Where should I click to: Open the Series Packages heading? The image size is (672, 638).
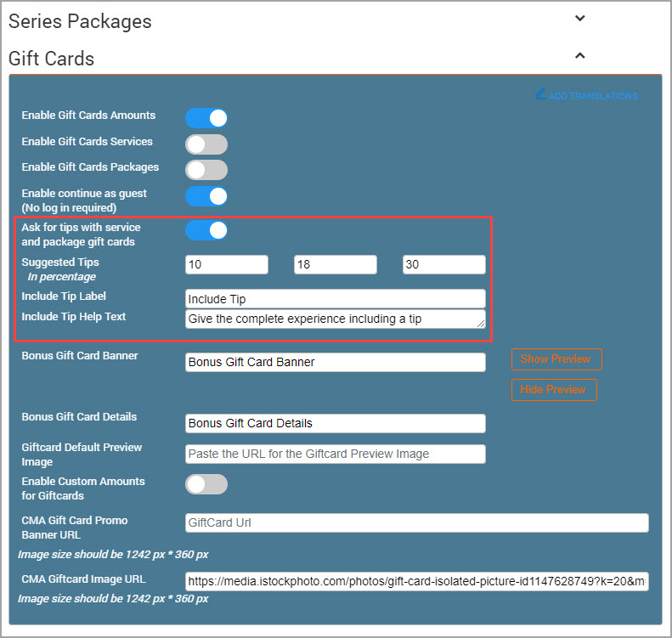80,21
